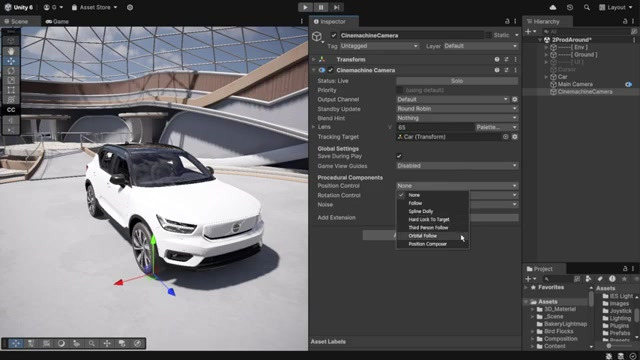The width and height of the screenshot is (640, 360).
Task: Toggle Project favorites star filter
Action: [x=624, y=279]
